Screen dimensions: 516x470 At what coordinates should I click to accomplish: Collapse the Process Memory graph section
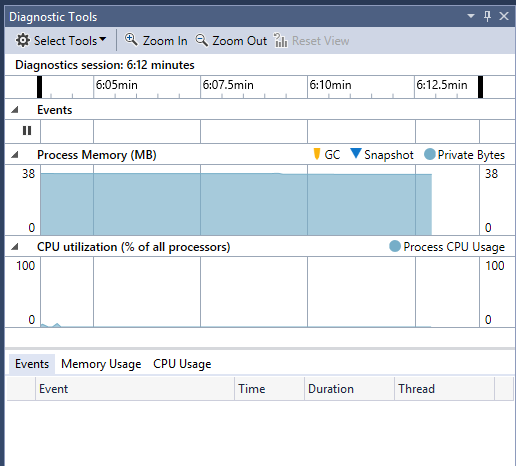(15, 155)
